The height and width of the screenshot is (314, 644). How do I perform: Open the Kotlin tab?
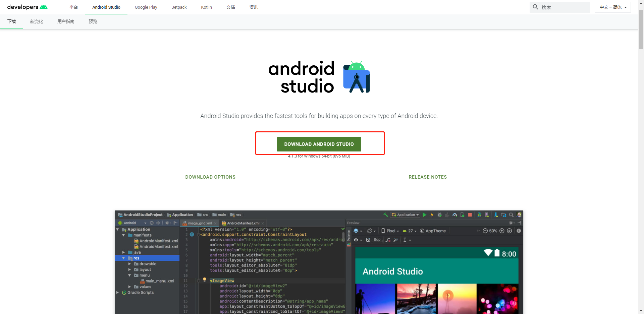click(x=206, y=7)
